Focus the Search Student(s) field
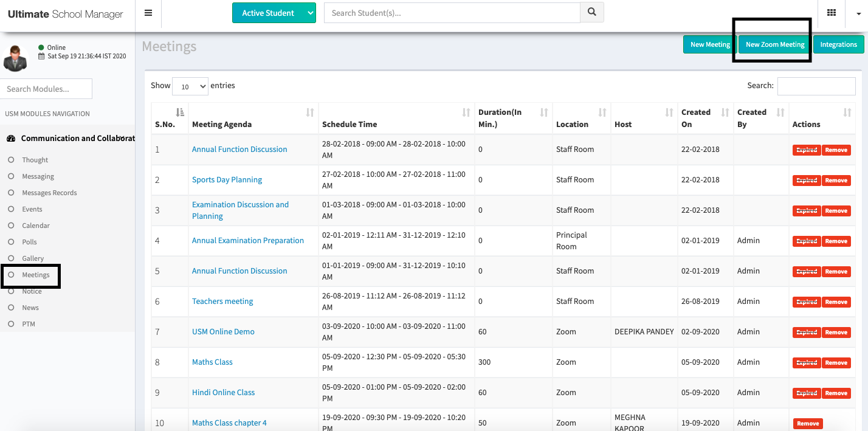 pos(452,13)
